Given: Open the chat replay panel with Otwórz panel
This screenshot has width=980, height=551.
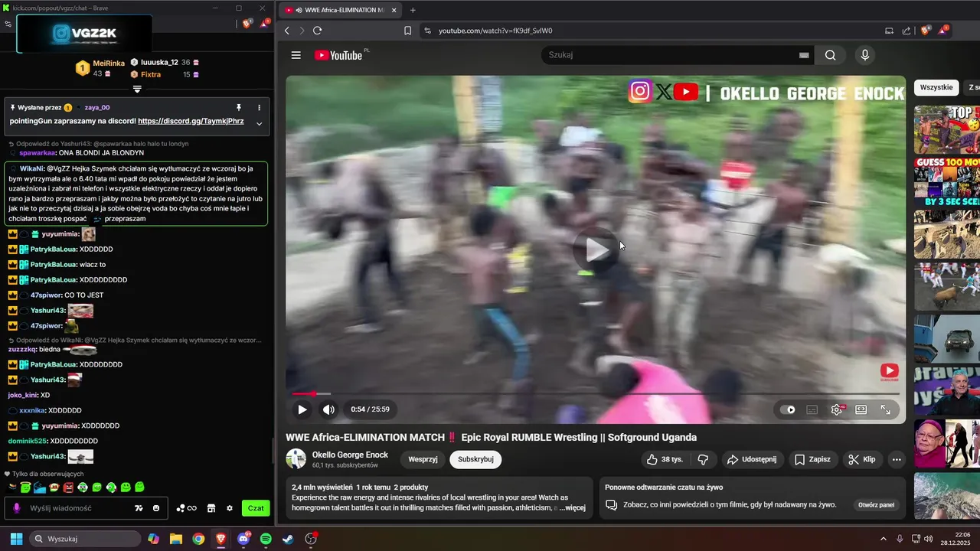Looking at the screenshot, I should (876, 504).
